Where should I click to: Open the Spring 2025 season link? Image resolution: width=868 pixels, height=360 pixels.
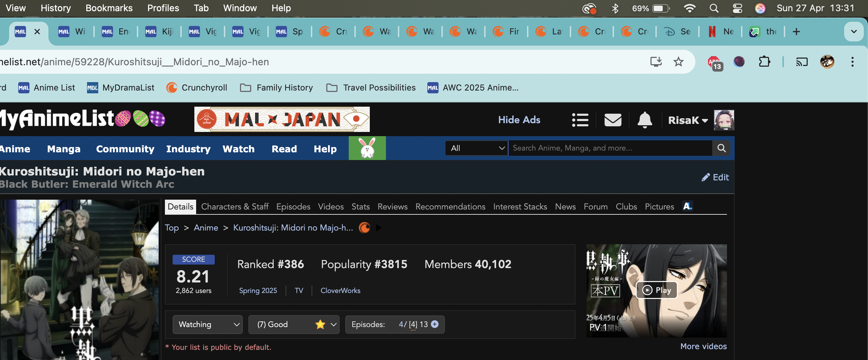point(258,291)
